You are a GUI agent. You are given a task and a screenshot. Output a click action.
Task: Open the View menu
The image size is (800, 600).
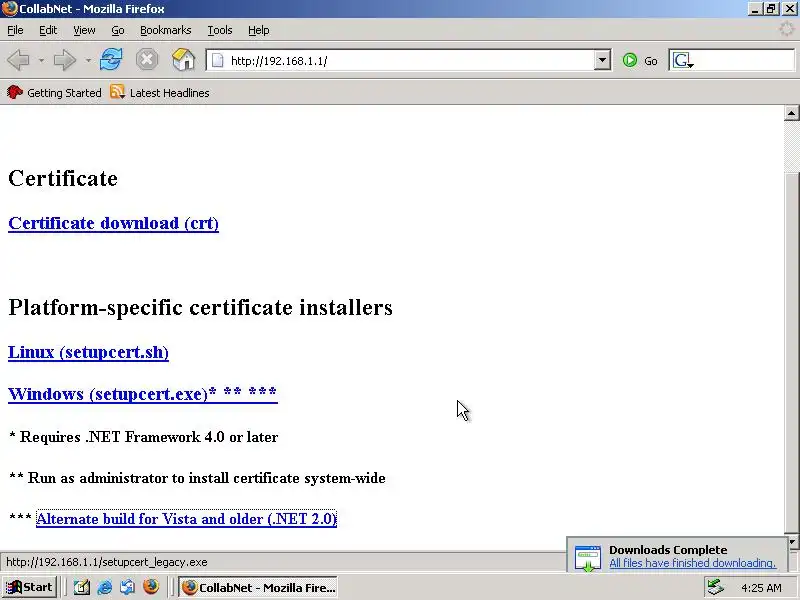pos(84,30)
